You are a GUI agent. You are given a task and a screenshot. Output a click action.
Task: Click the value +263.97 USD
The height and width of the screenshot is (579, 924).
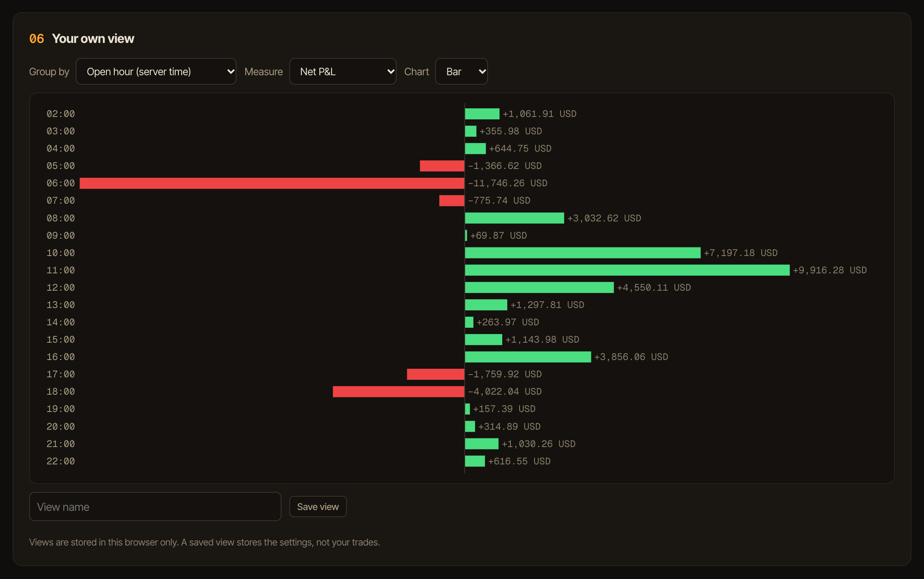click(x=508, y=322)
